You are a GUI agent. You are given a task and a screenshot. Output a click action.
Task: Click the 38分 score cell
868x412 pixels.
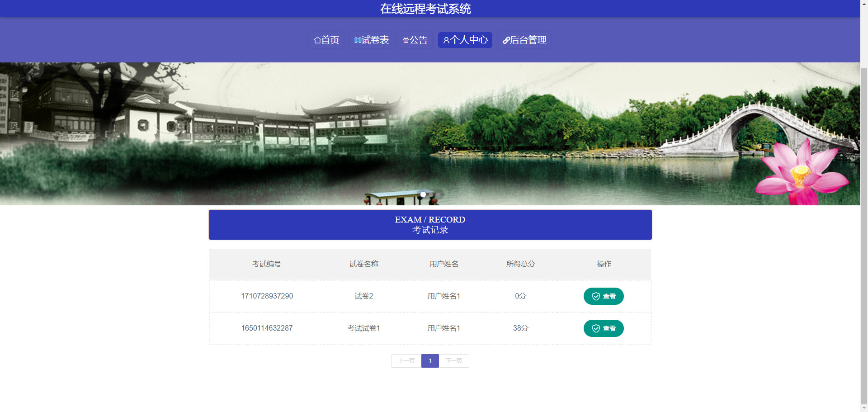point(520,328)
